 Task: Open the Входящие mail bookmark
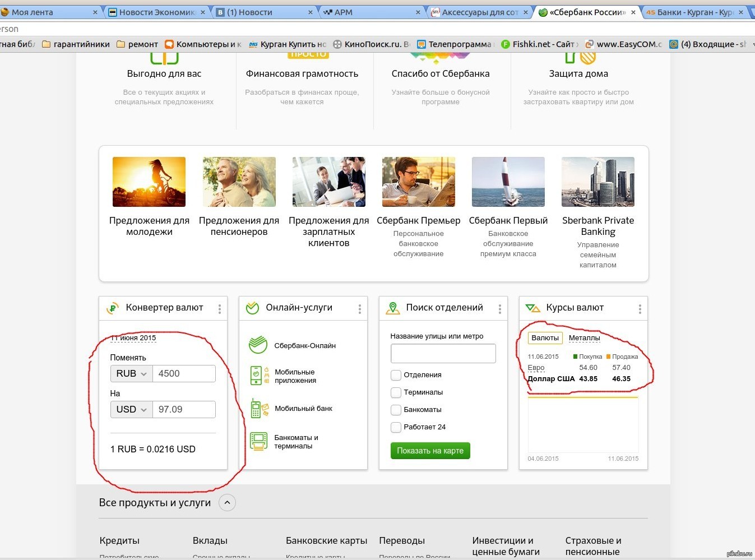[x=707, y=44]
